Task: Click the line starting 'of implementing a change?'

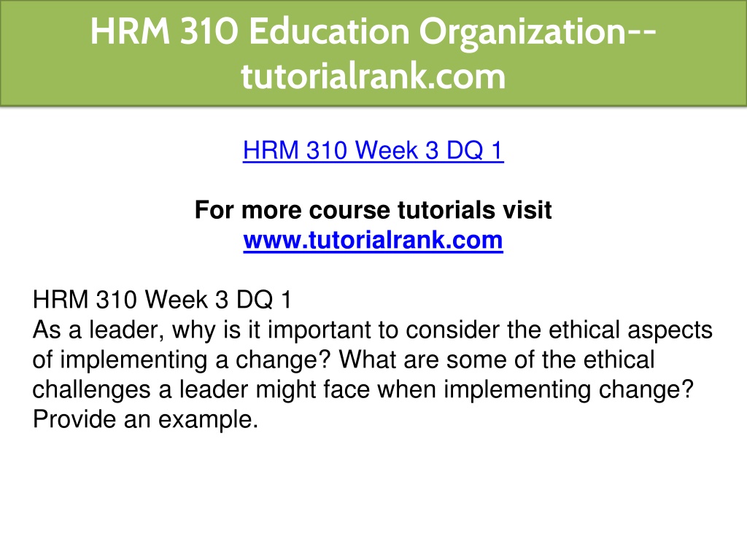Action: click(x=344, y=360)
